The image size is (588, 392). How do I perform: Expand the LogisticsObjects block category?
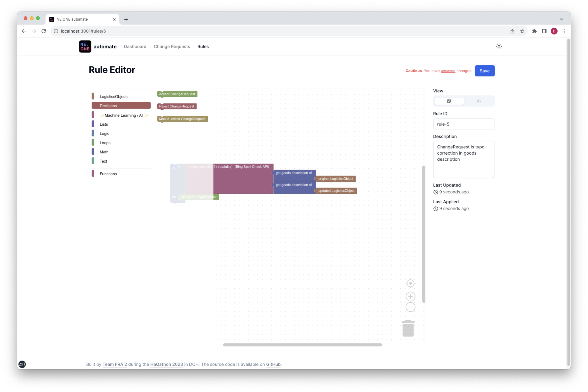pyautogui.click(x=114, y=97)
